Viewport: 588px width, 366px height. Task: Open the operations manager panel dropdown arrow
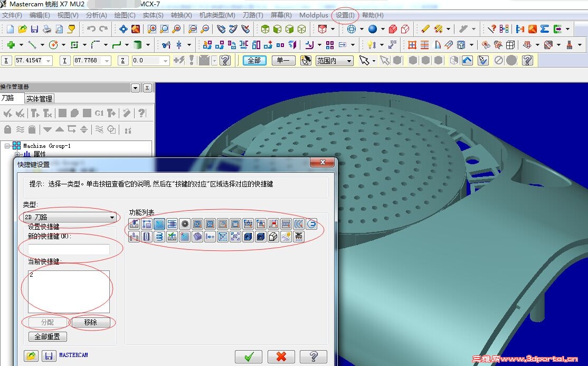point(135,88)
